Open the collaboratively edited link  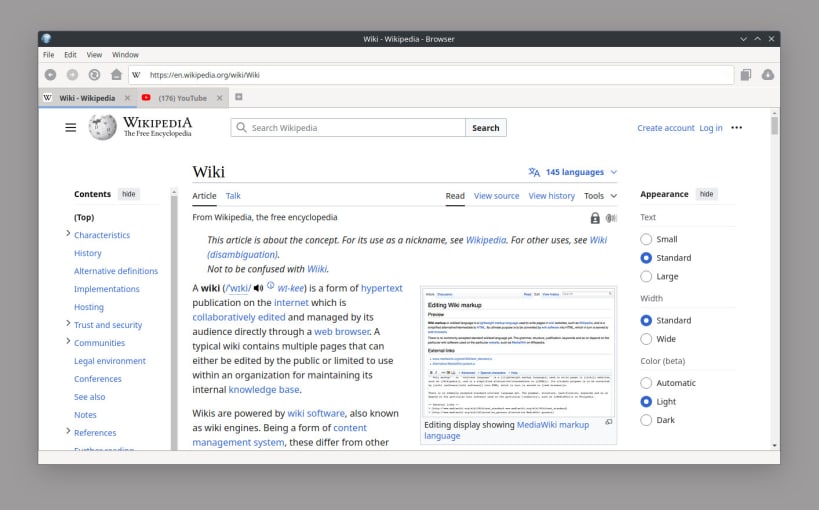[x=239, y=317]
